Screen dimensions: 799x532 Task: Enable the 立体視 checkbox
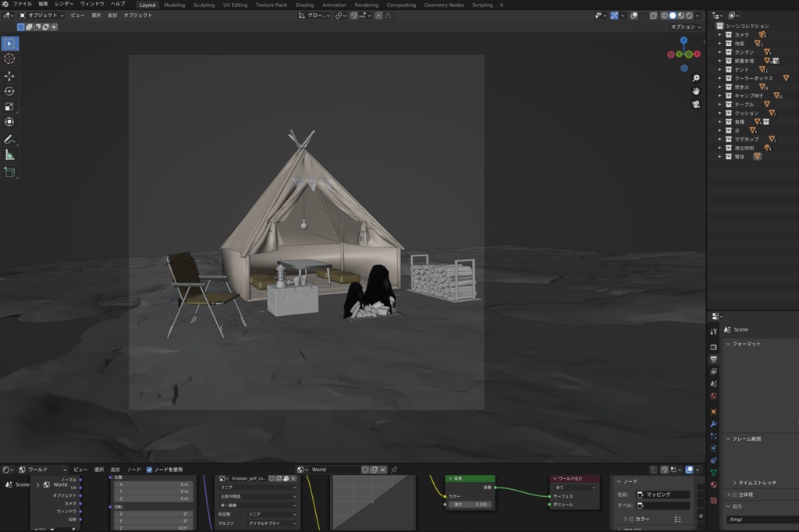(734, 495)
